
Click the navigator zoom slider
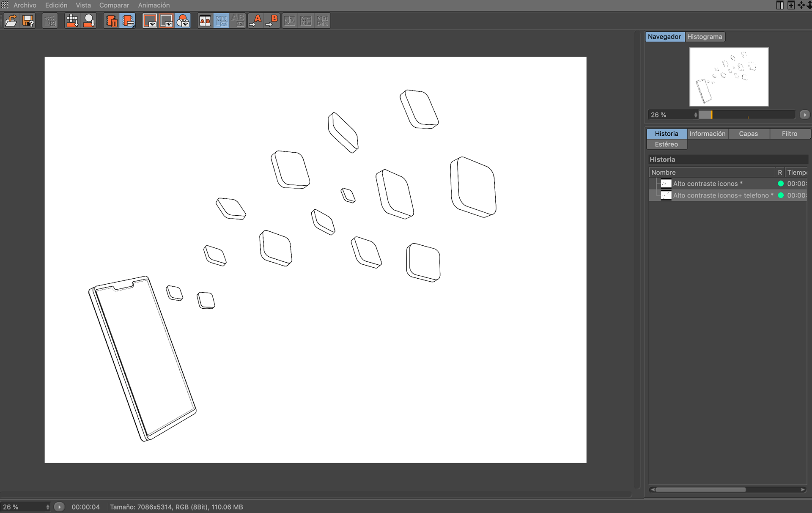point(747,115)
